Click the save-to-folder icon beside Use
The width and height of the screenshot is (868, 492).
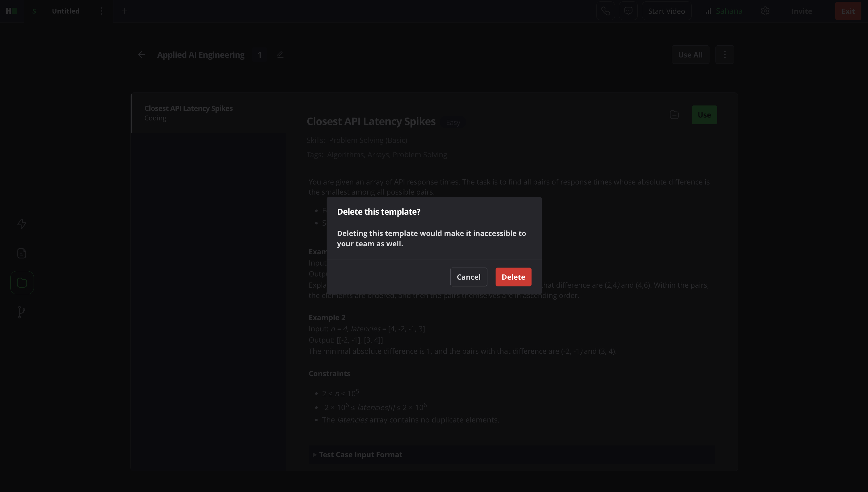(674, 115)
